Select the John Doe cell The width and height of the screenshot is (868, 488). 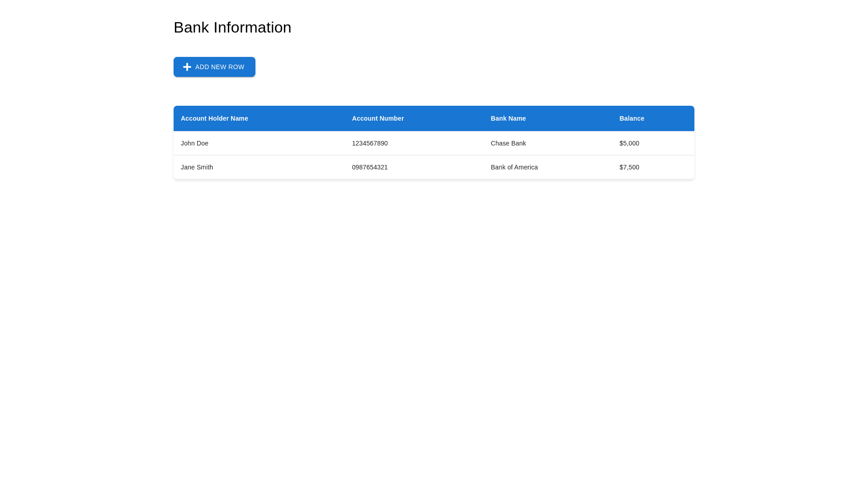coord(194,143)
